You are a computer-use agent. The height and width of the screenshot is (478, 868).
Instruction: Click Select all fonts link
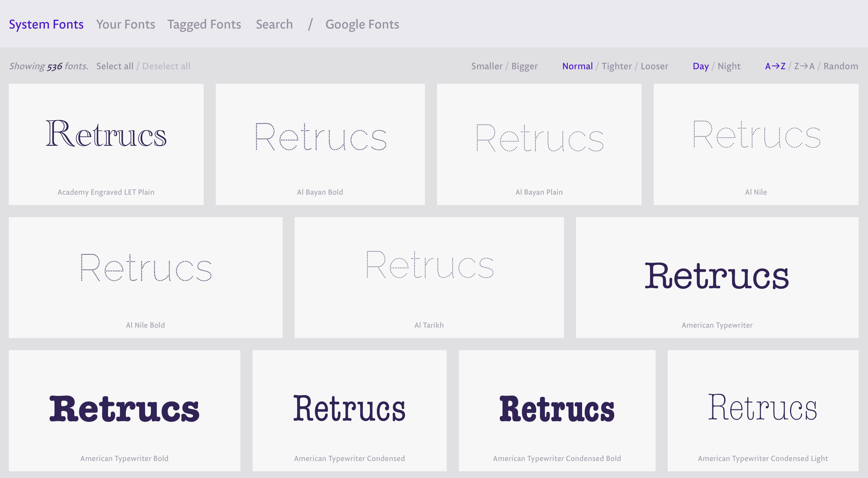[x=114, y=66]
